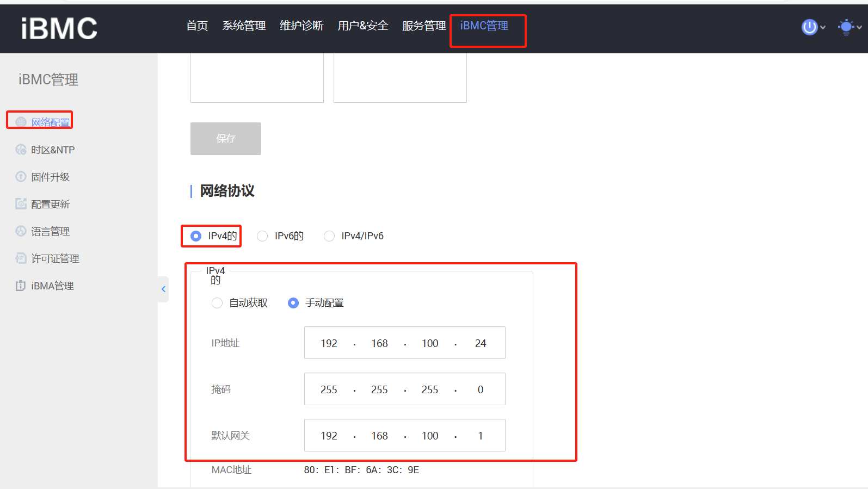Click the UID indicator light icon
The image size is (868, 489).
click(846, 27)
